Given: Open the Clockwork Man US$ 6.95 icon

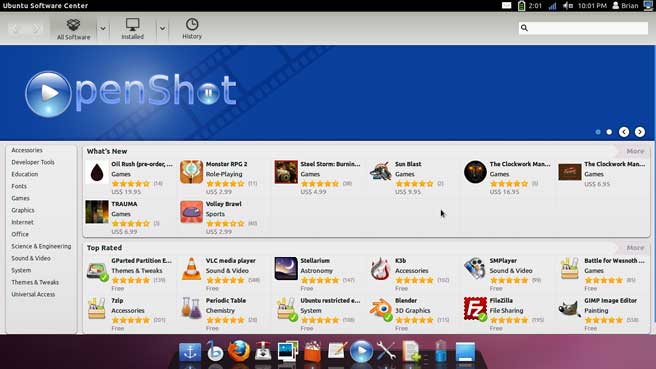Looking at the screenshot, I should (x=570, y=172).
